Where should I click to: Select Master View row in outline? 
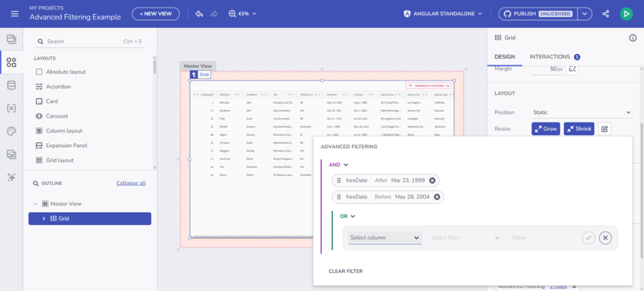[x=89, y=204]
